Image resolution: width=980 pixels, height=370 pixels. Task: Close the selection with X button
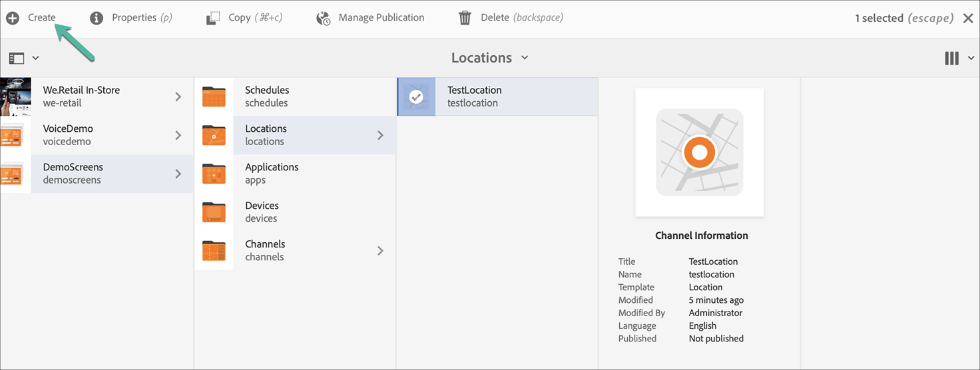(x=968, y=18)
